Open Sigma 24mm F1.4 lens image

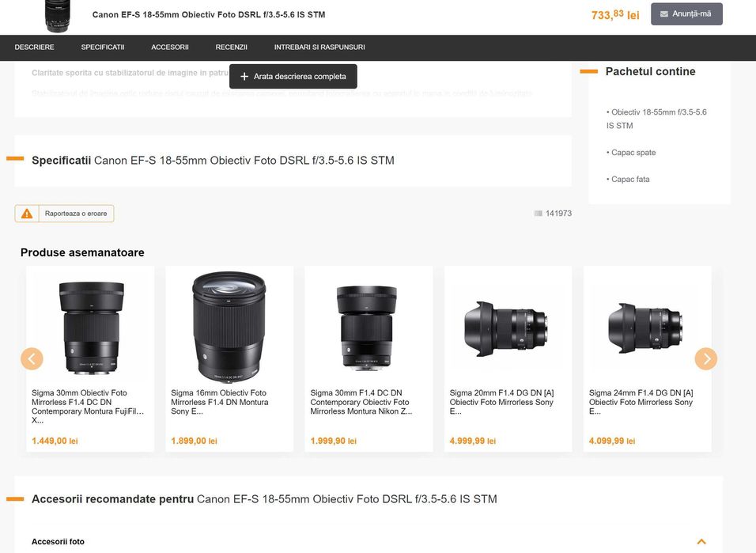click(x=645, y=328)
